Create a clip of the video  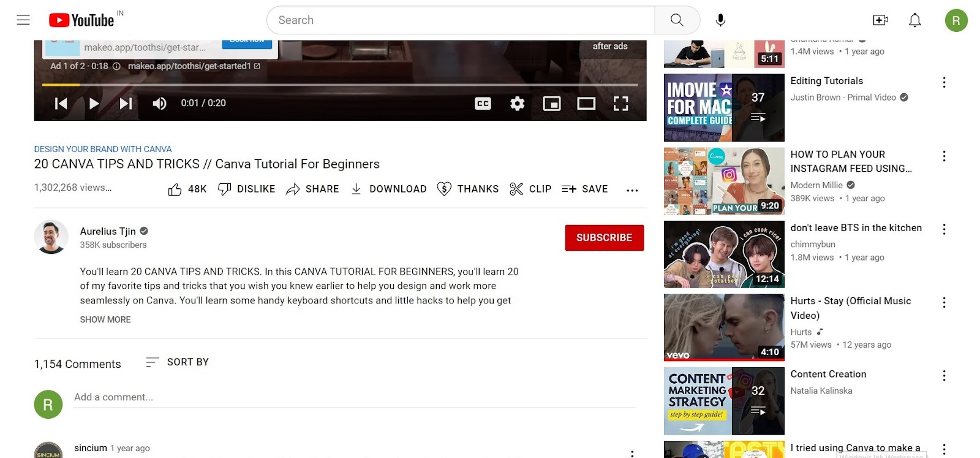tap(530, 189)
